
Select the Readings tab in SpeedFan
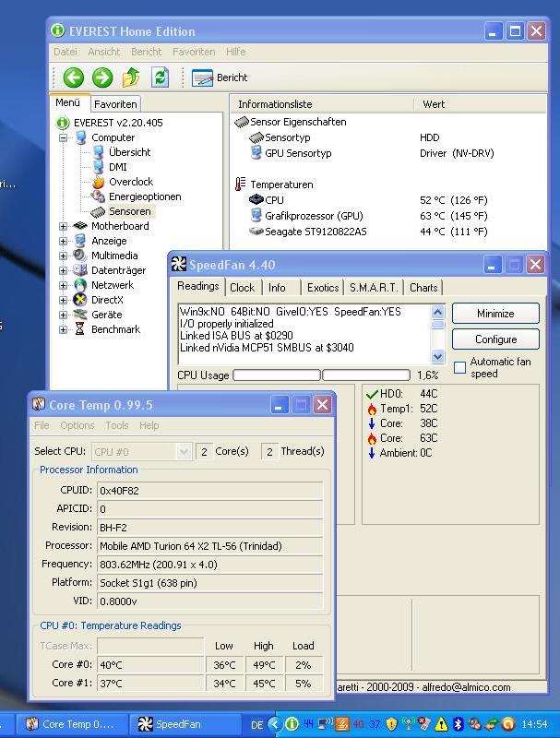point(198,286)
